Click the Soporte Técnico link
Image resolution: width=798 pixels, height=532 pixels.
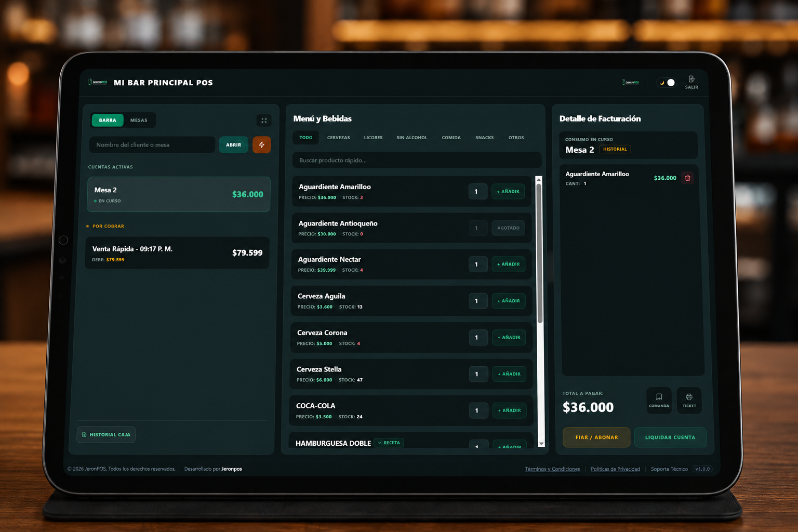pyautogui.click(x=669, y=469)
